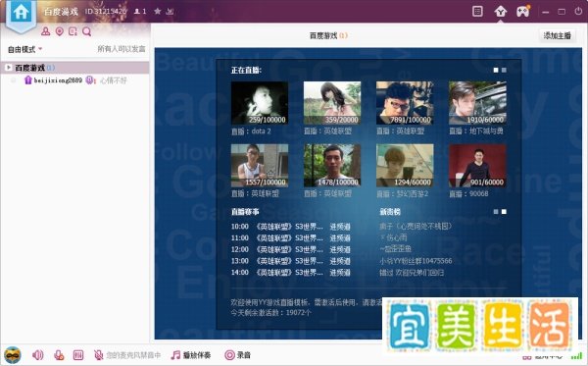
Task: Open the list/notes icon in the top-right bar
Action: click(x=477, y=12)
